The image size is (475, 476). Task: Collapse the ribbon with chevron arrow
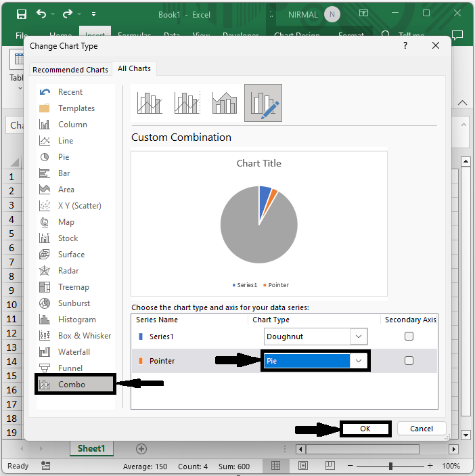coord(462,103)
